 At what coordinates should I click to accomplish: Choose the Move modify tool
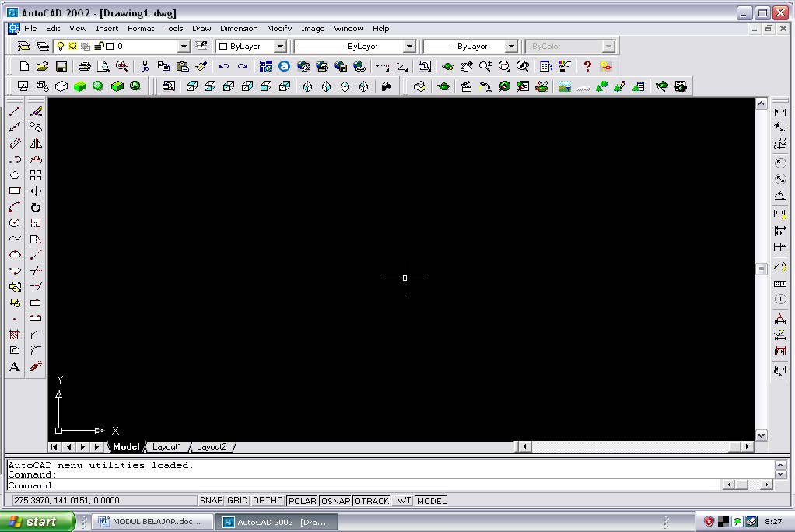36,191
